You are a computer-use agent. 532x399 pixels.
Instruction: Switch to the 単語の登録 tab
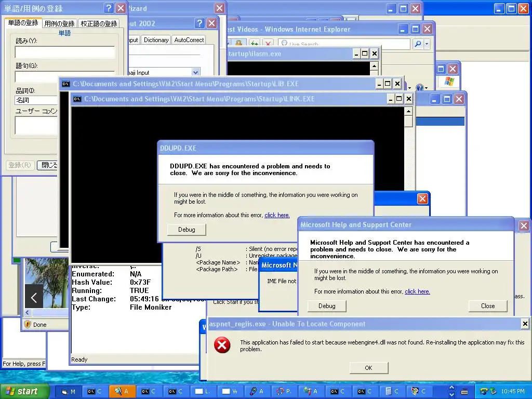tap(23, 23)
